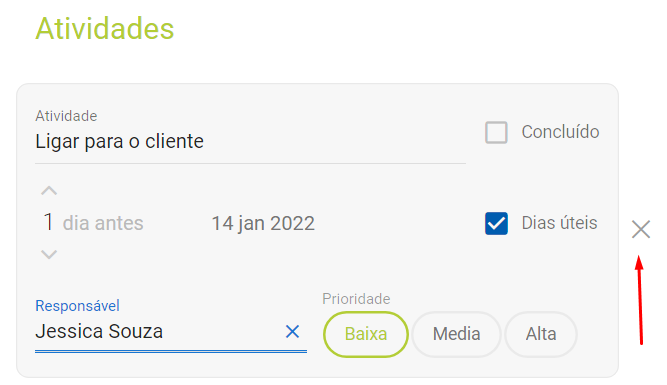Screen dimensions: 667x385
Task: Decrease days before using down chevron
Action: 49,254
